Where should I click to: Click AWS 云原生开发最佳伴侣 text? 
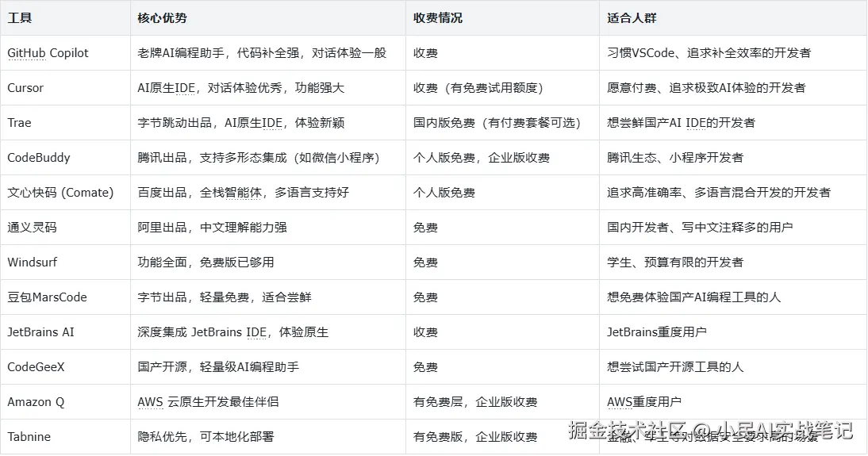(x=208, y=402)
